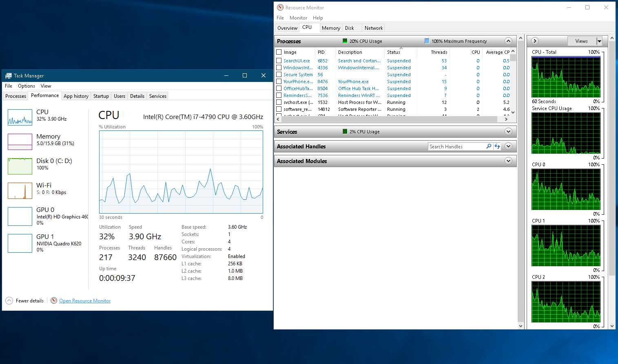Click the CPU 0 usage graph
This screenshot has height=364, width=618.
click(x=566, y=189)
